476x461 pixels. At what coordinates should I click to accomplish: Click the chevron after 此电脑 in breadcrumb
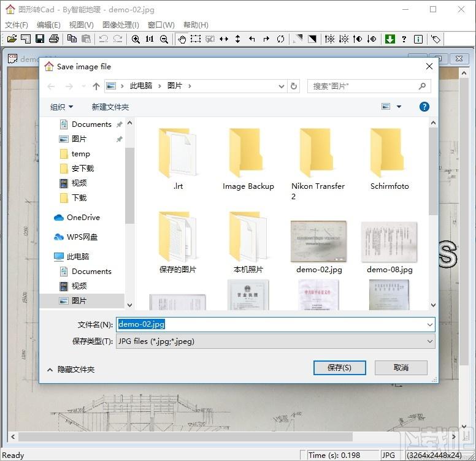pyautogui.click(x=159, y=86)
